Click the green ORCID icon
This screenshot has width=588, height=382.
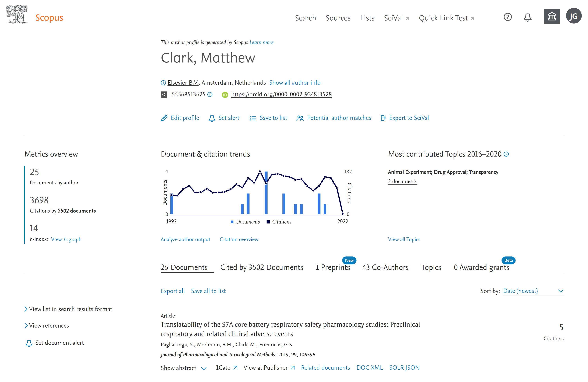225,95
